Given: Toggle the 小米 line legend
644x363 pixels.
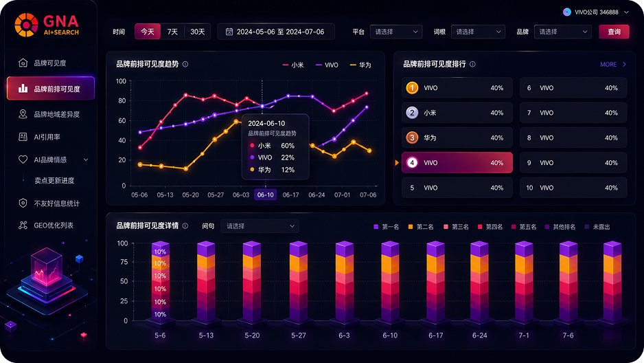Looking at the screenshot, I should point(293,65).
